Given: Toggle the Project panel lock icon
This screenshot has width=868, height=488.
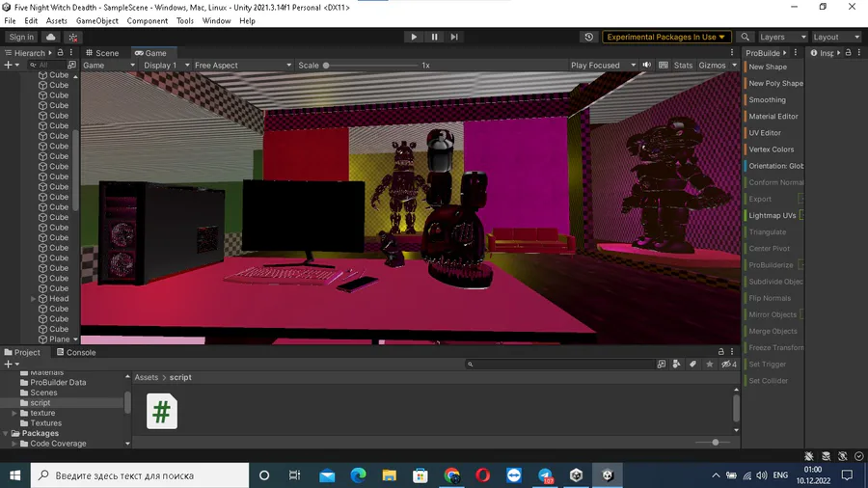Looking at the screenshot, I should 720,351.
